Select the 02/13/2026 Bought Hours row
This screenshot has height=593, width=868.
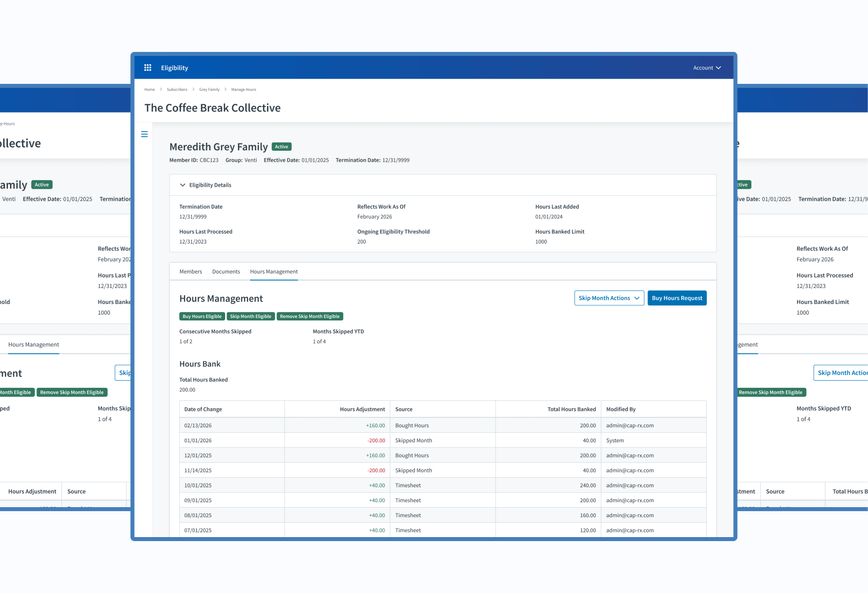442,425
